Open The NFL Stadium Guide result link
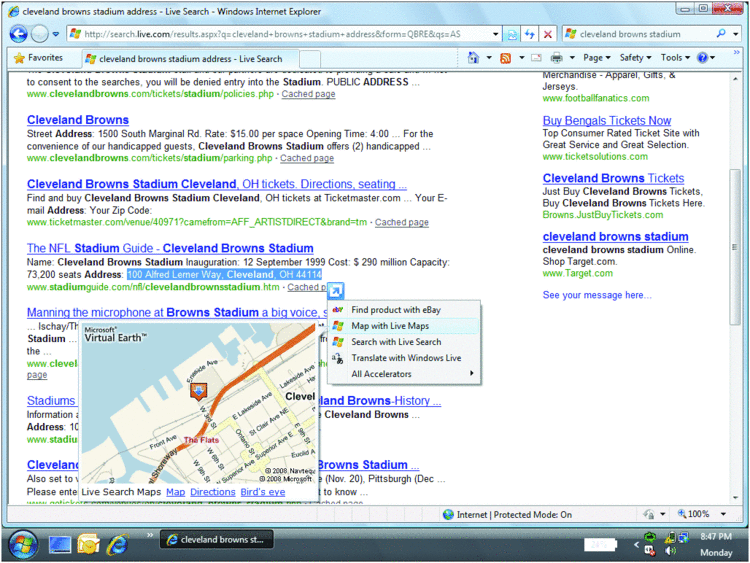This screenshot has height=563, width=750. click(170, 248)
